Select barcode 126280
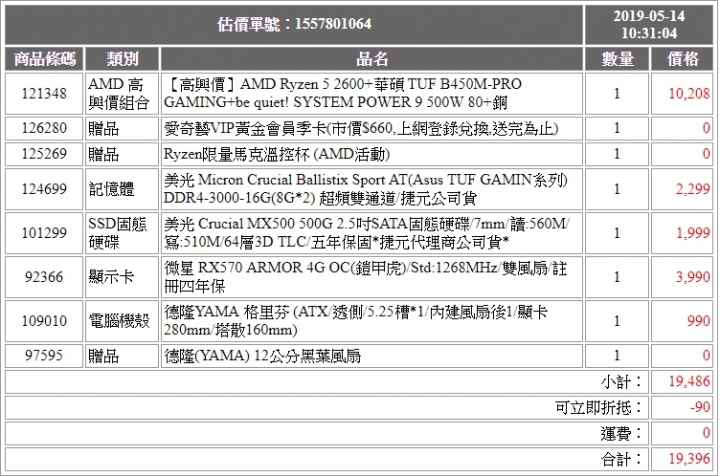Screen dimensions: 720x476 (x=44, y=128)
